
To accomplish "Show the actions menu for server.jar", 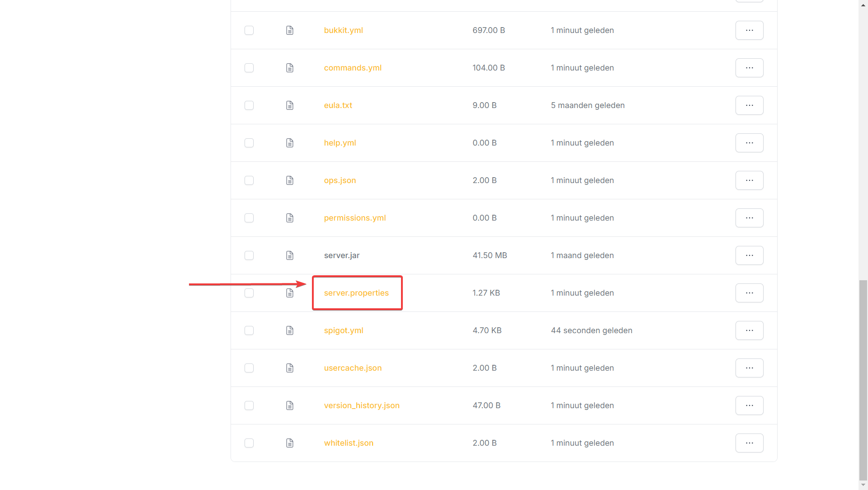I will [x=749, y=255].
